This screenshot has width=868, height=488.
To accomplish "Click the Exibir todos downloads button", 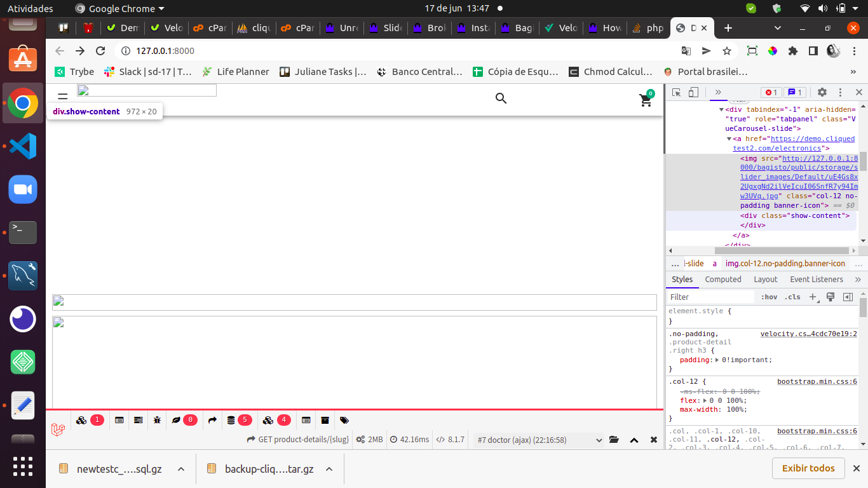I will (x=808, y=468).
